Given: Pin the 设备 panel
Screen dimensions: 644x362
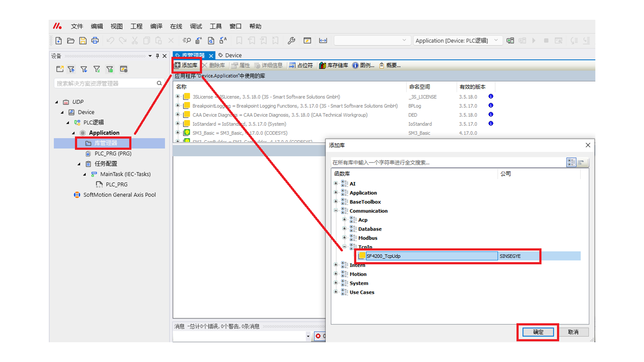Looking at the screenshot, I should click(x=157, y=56).
